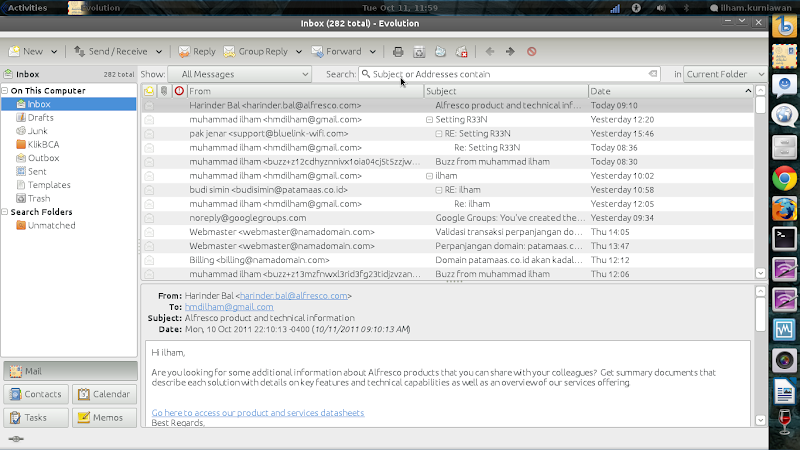This screenshot has width=800, height=450.
Task: Sort messages by From column
Action: tap(305, 91)
